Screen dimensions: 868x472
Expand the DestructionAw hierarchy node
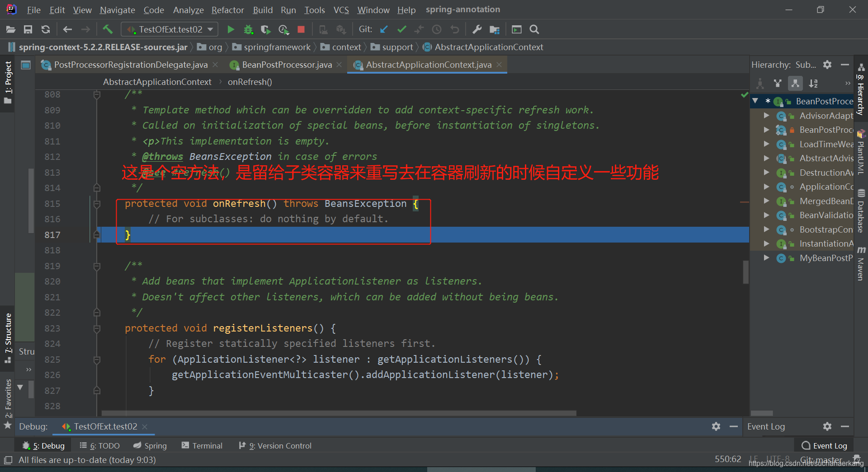click(766, 173)
